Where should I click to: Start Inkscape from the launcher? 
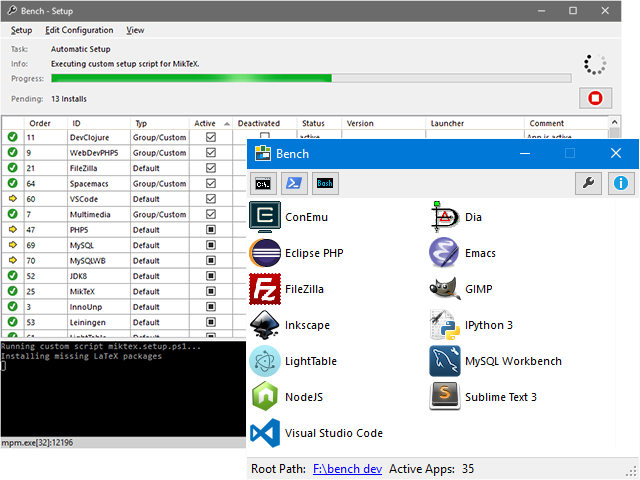[265, 325]
